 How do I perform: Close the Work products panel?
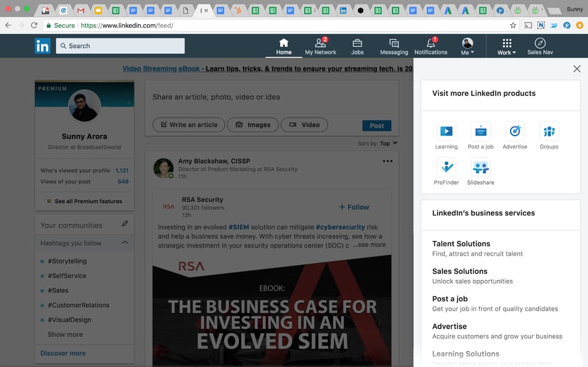tap(577, 69)
